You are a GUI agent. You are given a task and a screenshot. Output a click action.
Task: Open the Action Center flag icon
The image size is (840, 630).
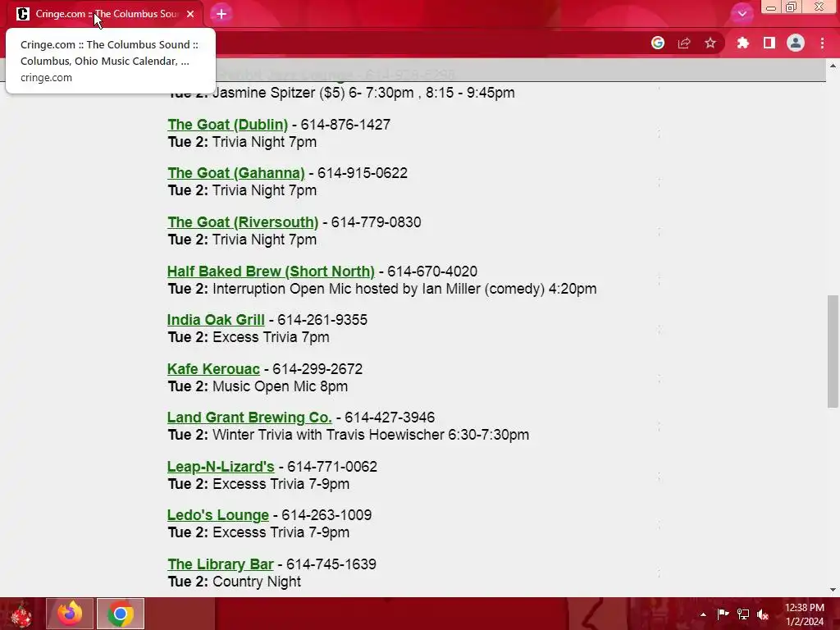point(723,614)
